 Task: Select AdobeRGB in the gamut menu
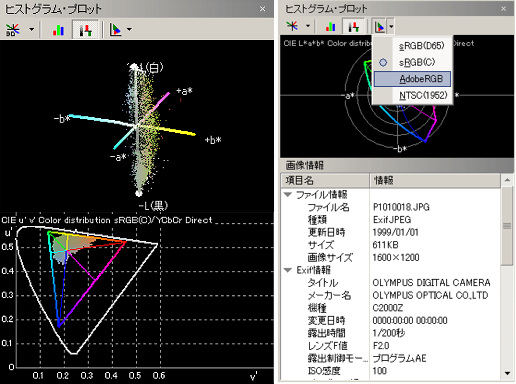[413, 79]
